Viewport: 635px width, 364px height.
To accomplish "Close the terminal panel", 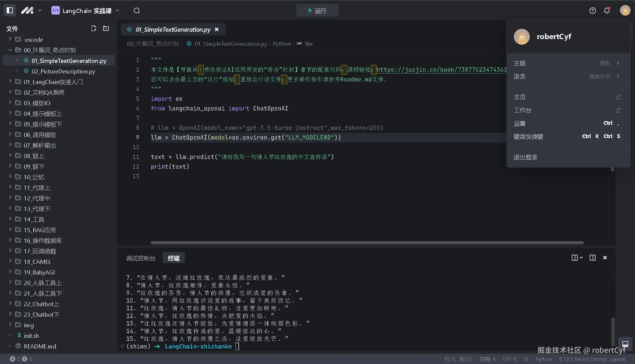I will 605,258.
